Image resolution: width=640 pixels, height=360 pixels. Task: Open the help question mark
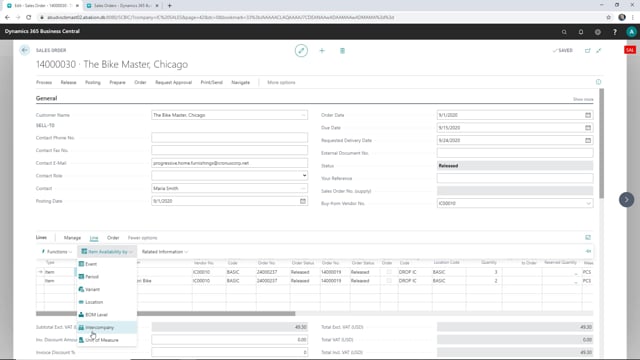615,32
